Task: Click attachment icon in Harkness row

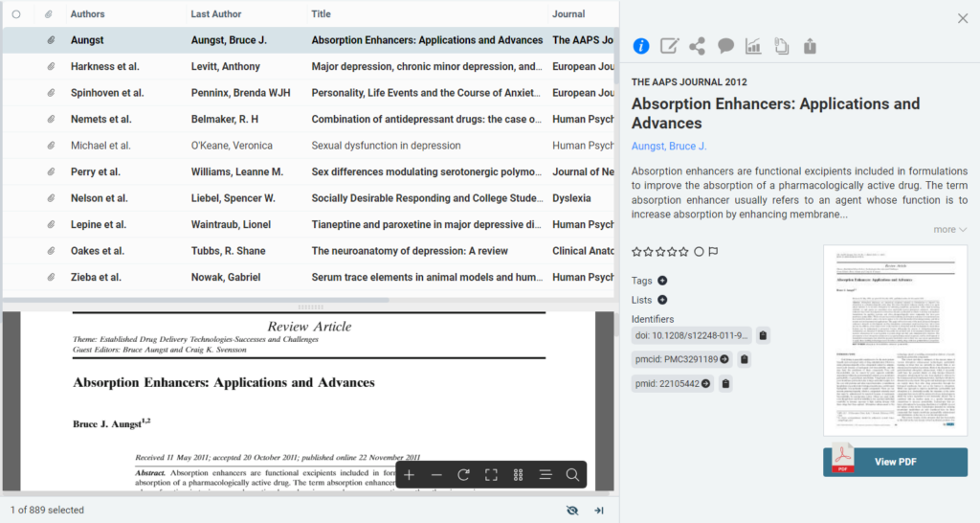Action: (x=51, y=66)
